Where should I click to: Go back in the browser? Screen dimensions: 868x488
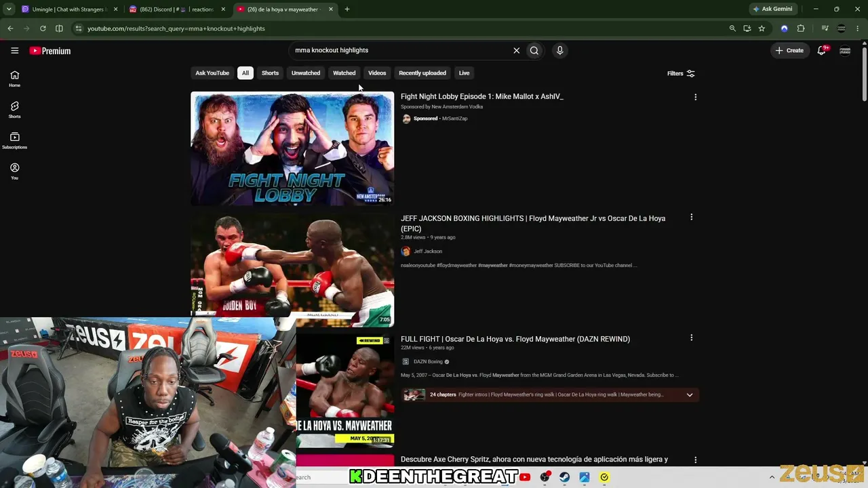(x=10, y=28)
